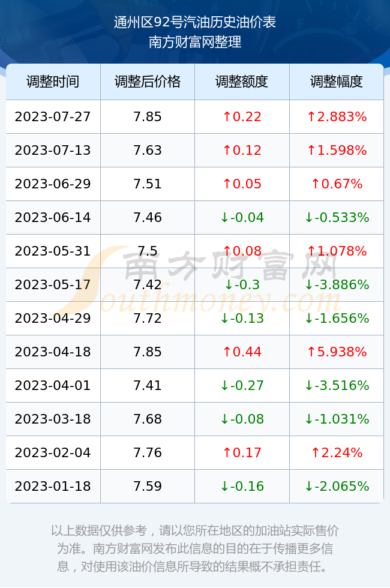Click the ↑0.17 adjustment value
390x588 pixels.
point(242,452)
